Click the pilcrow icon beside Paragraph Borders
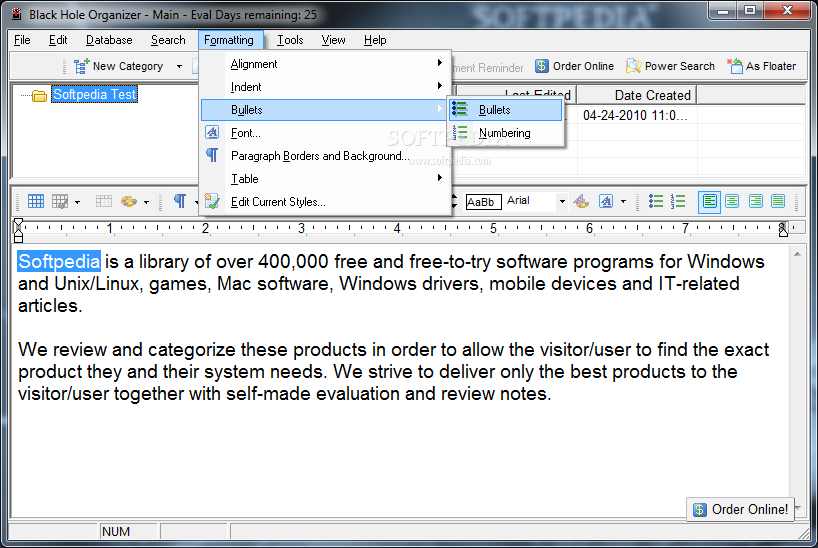Image resolution: width=818 pixels, height=548 pixels. (212, 155)
